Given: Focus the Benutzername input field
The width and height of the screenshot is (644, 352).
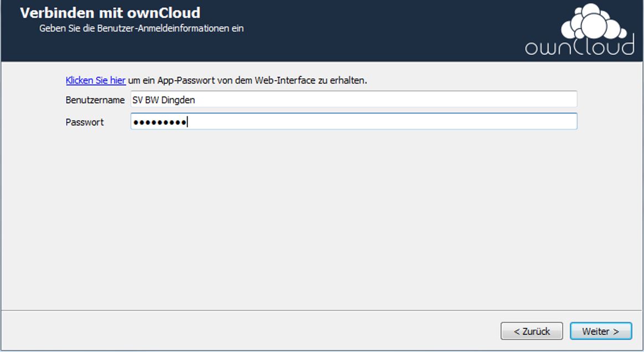Looking at the screenshot, I should pos(354,100).
